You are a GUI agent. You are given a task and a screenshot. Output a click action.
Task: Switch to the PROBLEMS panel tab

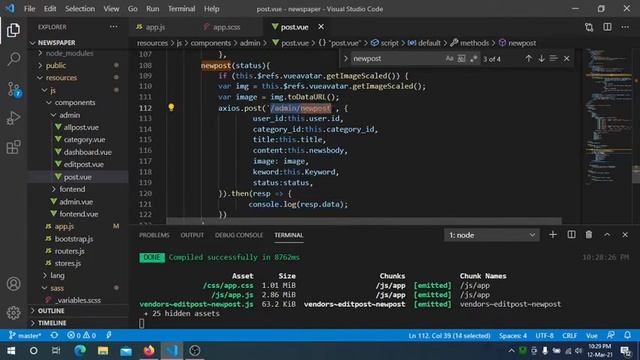click(154, 235)
